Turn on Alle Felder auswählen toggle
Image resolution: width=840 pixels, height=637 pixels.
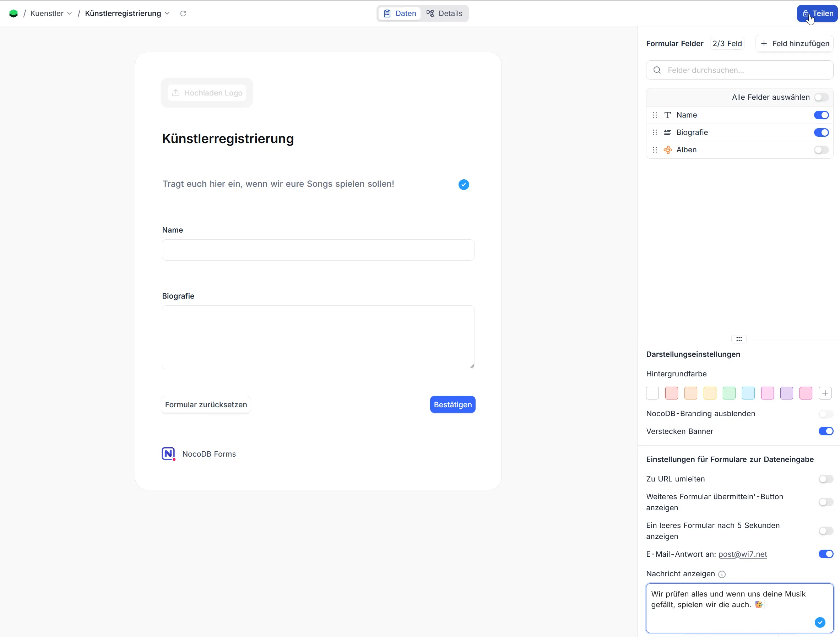tap(821, 98)
